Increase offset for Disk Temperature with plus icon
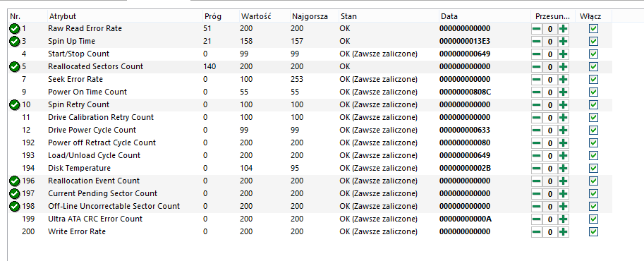This screenshot has height=261, width=644. 564,168
